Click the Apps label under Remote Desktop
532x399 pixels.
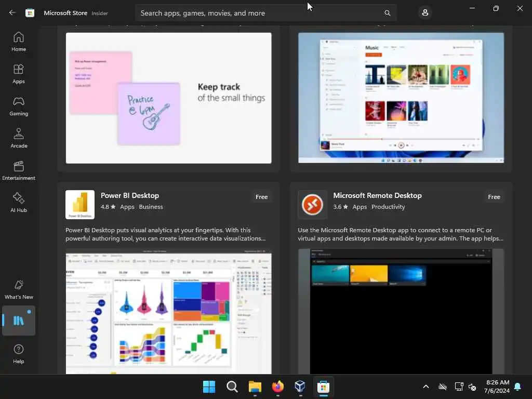point(360,207)
